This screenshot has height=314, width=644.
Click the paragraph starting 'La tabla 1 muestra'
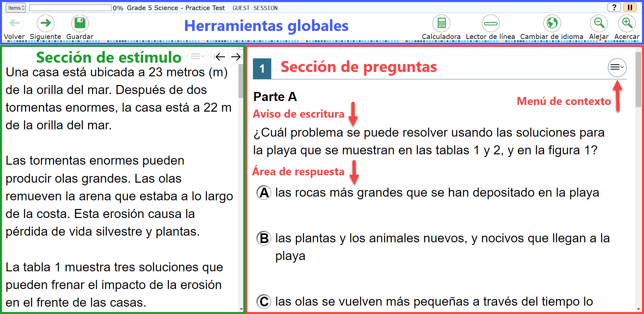click(x=114, y=285)
